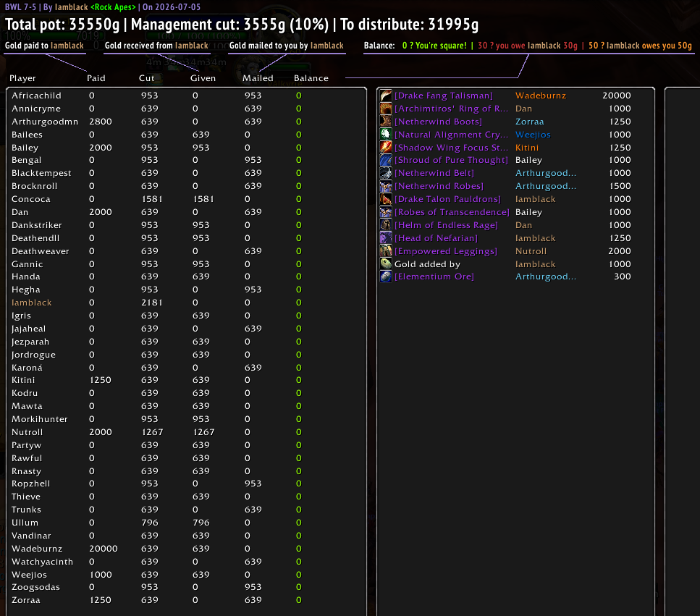Open the [Drake Fang Talisman] item link

coord(443,96)
